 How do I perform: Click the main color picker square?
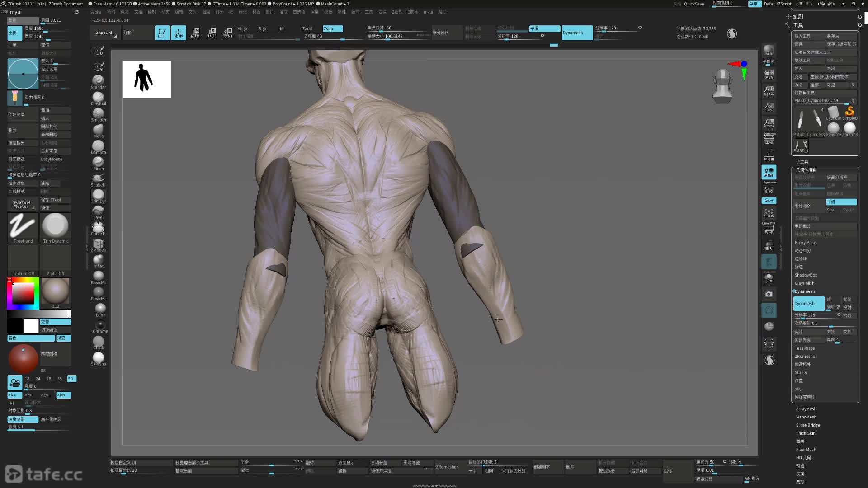click(23, 294)
